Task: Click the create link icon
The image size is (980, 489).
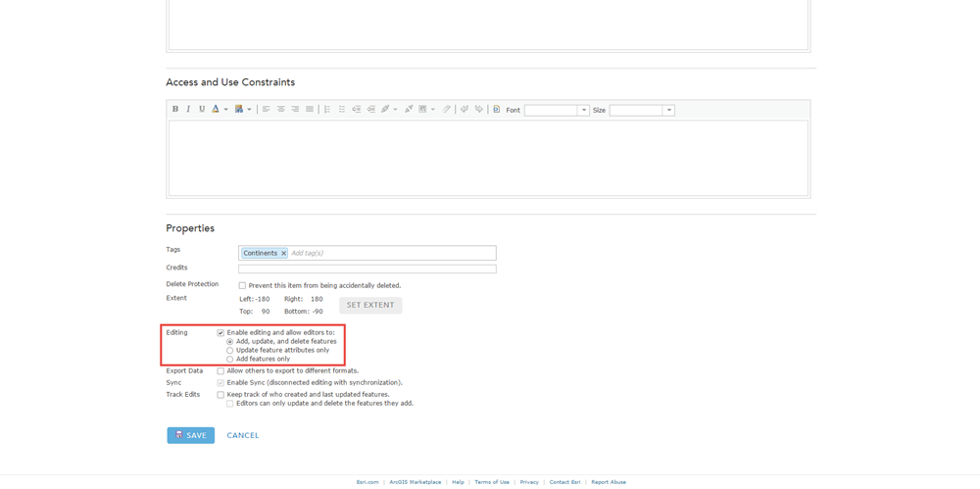Action: tap(385, 109)
